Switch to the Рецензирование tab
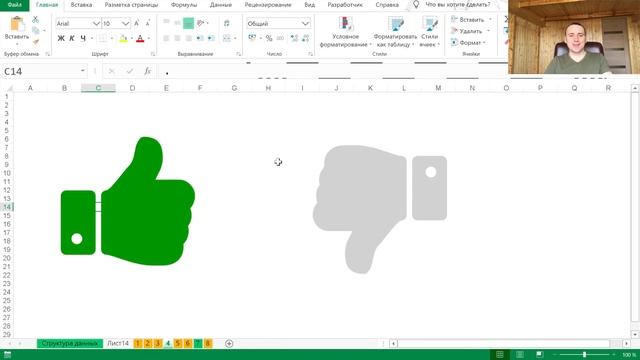The width and height of the screenshot is (640, 360). tap(268, 5)
